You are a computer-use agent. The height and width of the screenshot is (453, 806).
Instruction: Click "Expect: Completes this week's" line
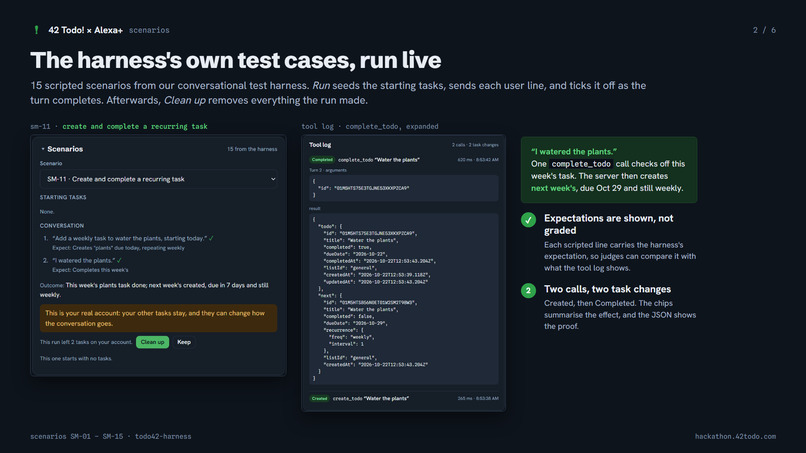(90, 270)
